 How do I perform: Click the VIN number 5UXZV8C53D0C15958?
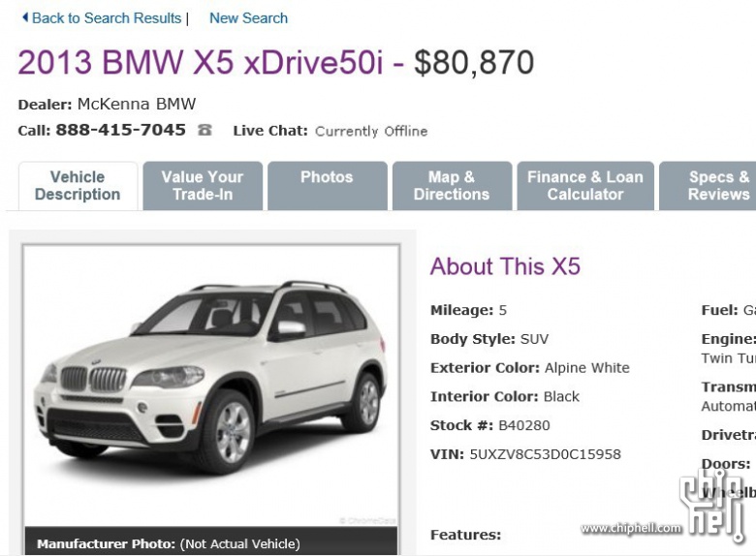545,454
